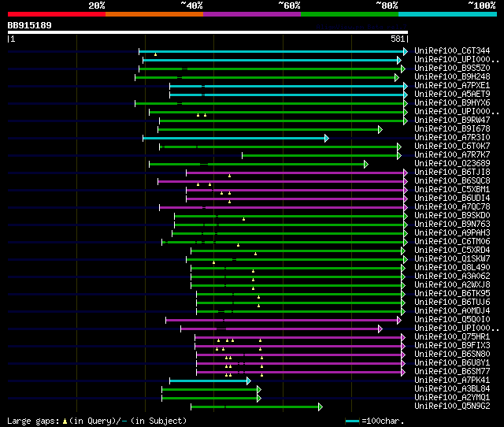
Task: Select hit label UniRef100_B6TK95
Action: click(452, 294)
